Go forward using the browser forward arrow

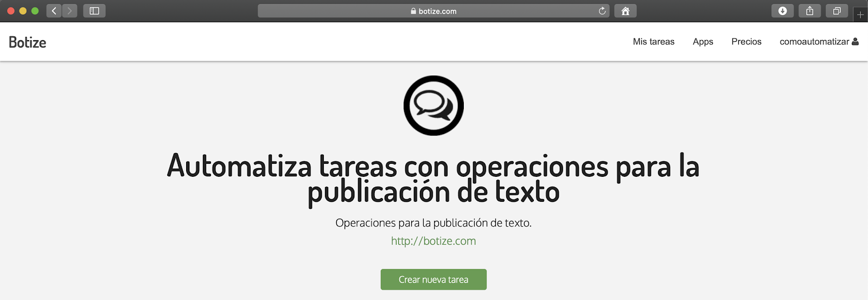(x=69, y=11)
